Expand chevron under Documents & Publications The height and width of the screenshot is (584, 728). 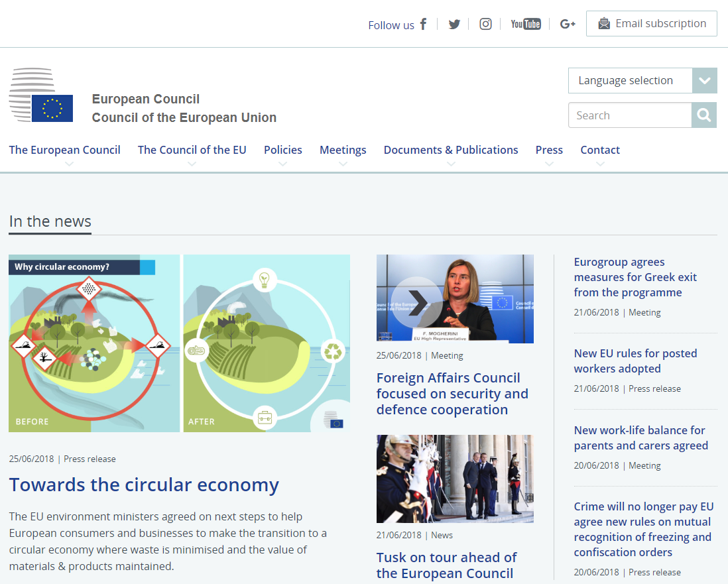(451, 164)
